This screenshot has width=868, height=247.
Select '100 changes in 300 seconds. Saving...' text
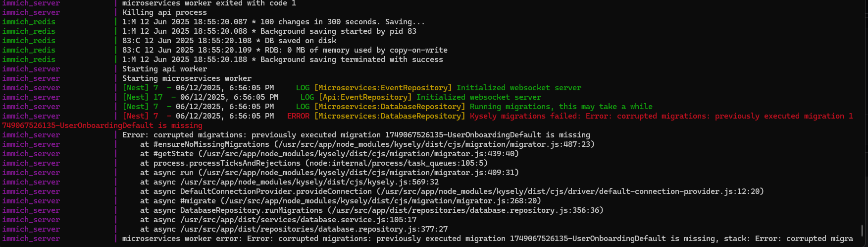point(343,22)
